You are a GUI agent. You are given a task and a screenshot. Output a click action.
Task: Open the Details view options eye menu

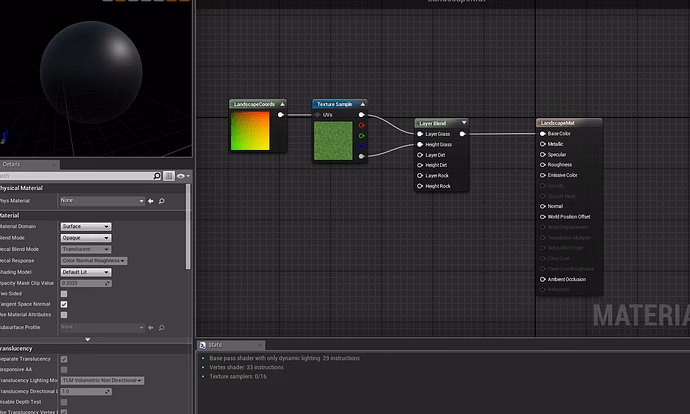coord(183,176)
